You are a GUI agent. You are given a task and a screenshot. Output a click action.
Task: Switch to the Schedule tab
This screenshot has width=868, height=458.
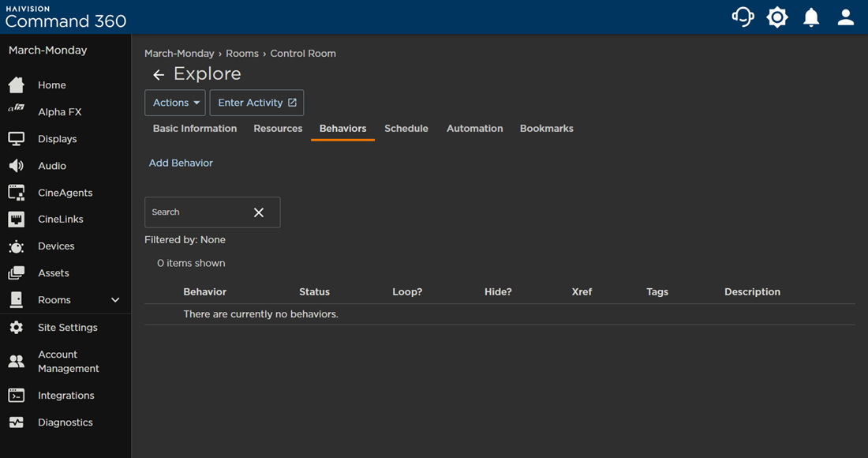click(406, 129)
